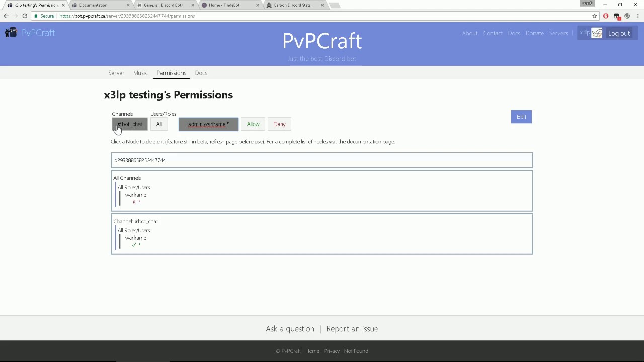
Task: Toggle the #bot_chat channel selector
Action: 130,124
